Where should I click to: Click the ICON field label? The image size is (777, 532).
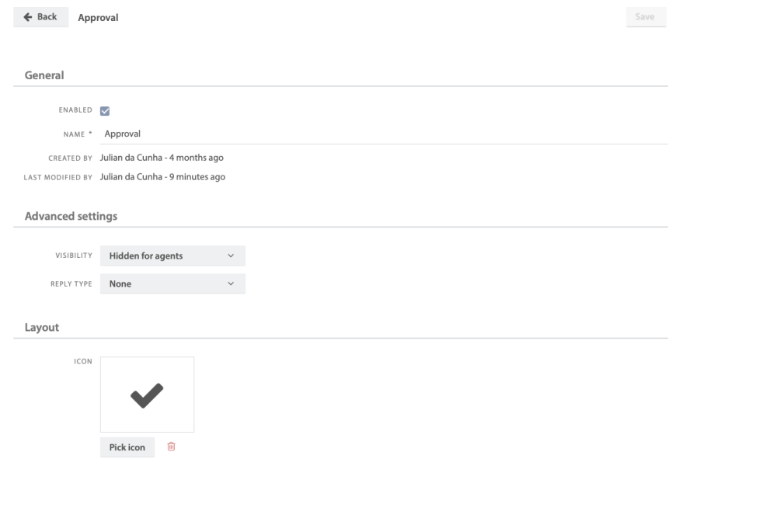[83, 361]
